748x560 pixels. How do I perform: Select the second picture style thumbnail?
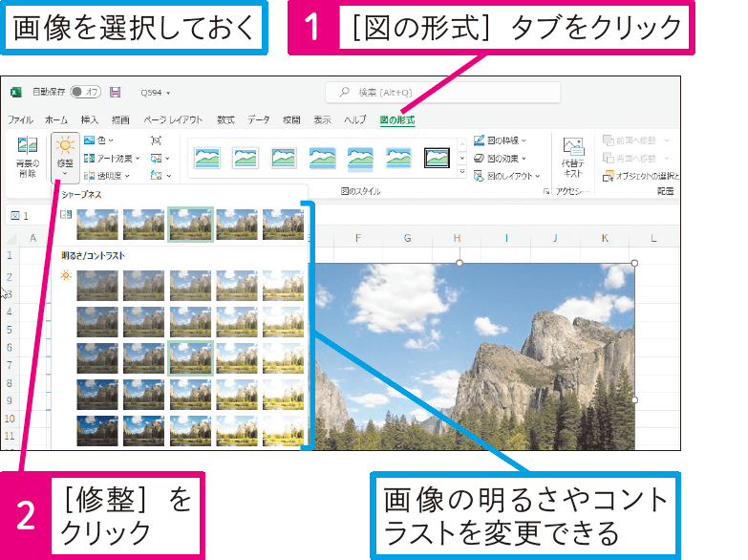click(246, 158)
